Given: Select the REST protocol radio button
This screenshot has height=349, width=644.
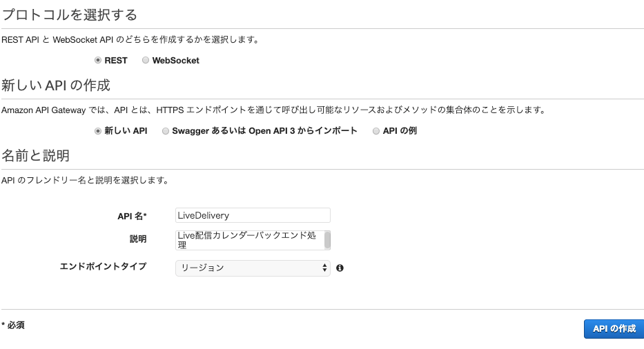Looking at the screenshot, I should (x=98, y=61).
